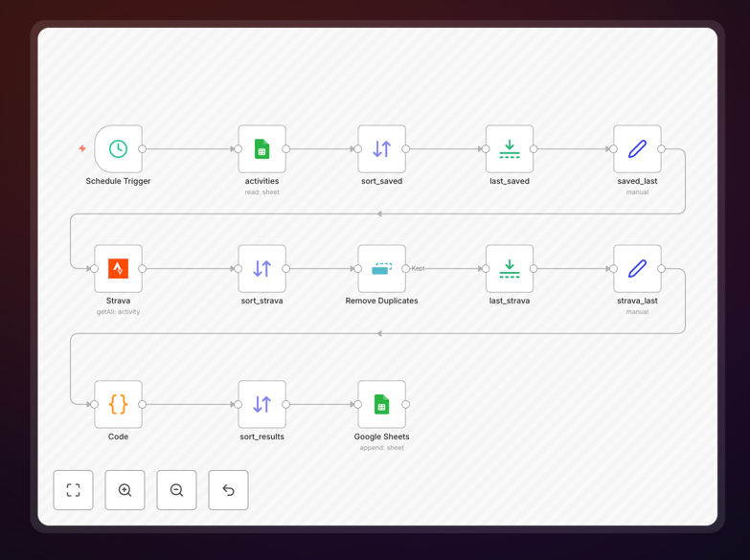The image size is (750, 560).
Task: Click the 'append: sheet' subtitle
Action: click(x=381, y=448)
